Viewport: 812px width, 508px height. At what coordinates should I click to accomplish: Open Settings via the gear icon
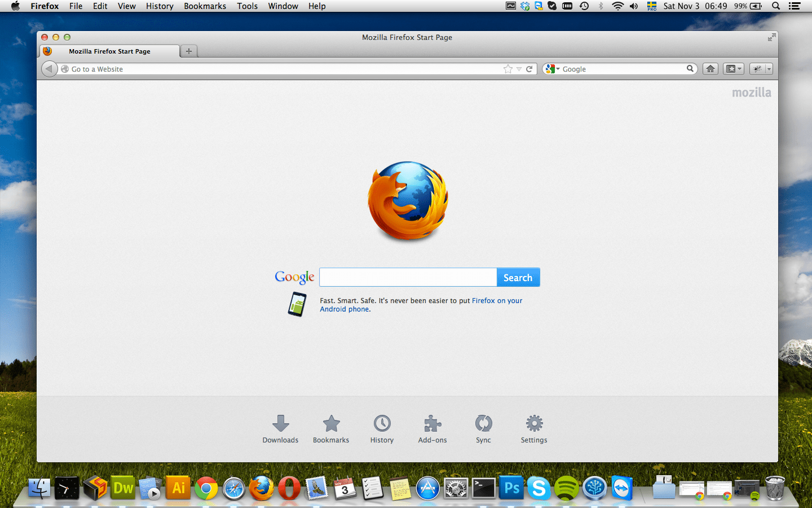(533, 428)
